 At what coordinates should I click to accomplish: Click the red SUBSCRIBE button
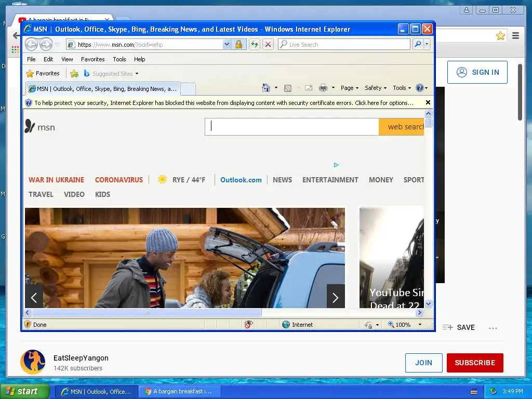pos(475,363)
